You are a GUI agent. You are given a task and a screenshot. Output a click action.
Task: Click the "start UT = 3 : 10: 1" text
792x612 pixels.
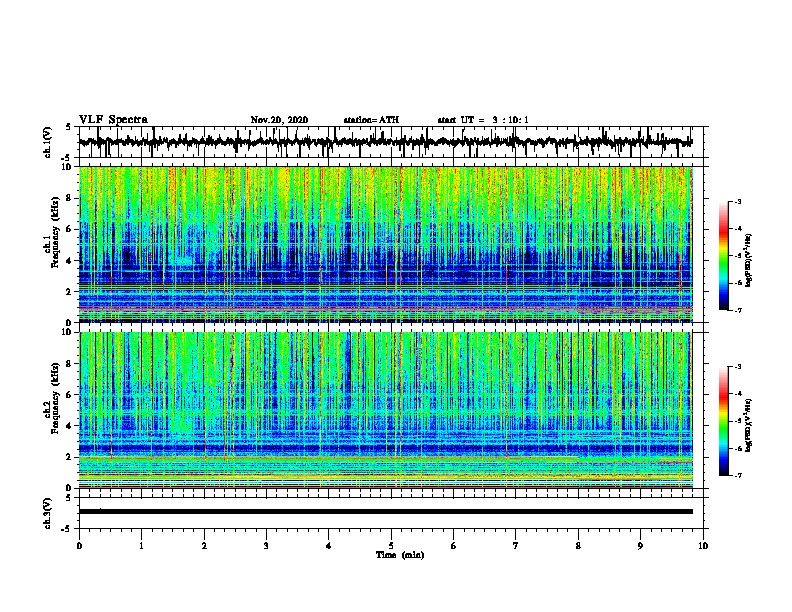click(483, 120)
